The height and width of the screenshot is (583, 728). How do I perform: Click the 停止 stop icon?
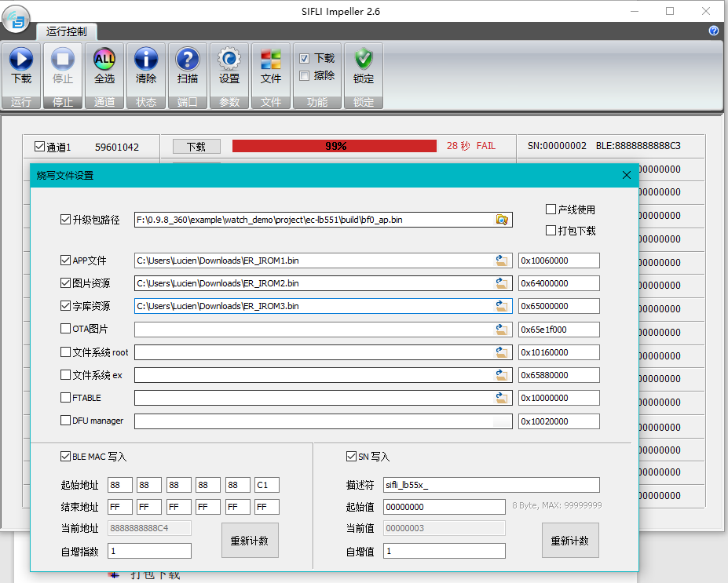63,60
